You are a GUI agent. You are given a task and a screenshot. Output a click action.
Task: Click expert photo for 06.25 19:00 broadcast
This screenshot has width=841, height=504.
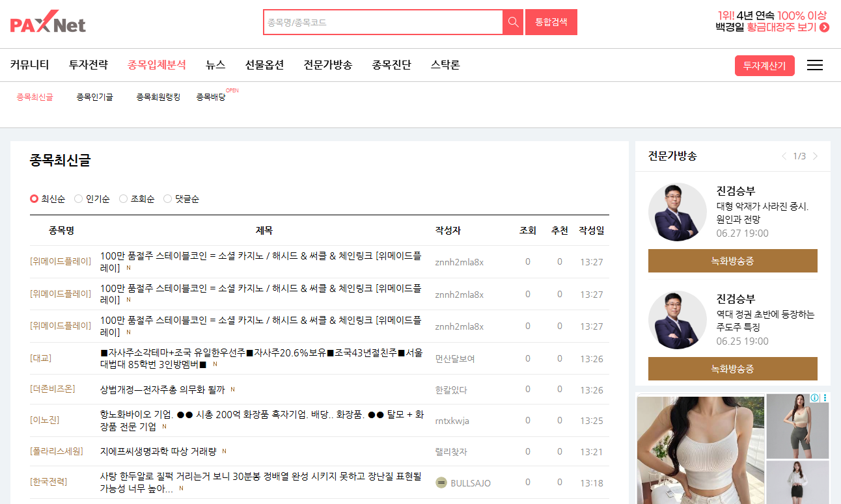pyautogui.click(x=677, y=320)
